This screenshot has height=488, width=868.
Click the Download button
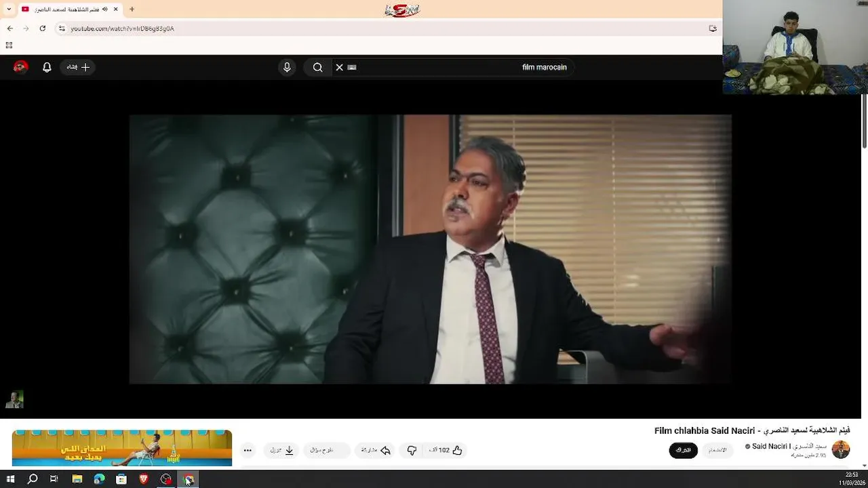[281, 450]
